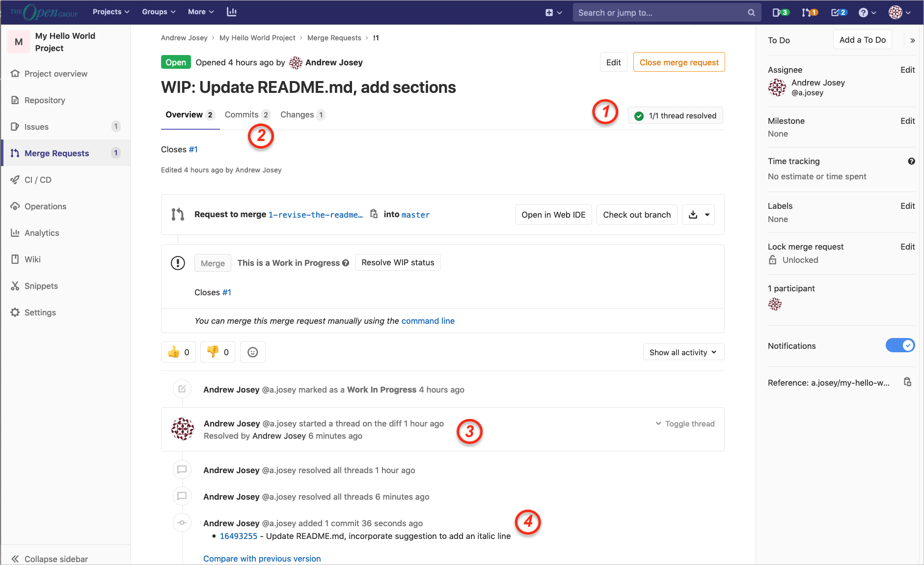Open Merge Requests breadcrumb

coord(334,38)
